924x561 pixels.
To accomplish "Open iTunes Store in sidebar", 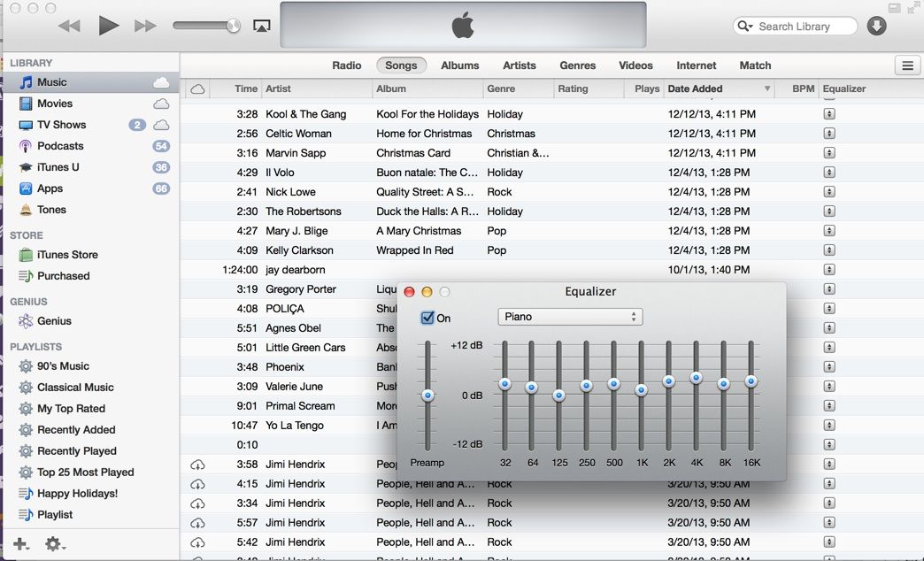I will click(x=67, y=255).
